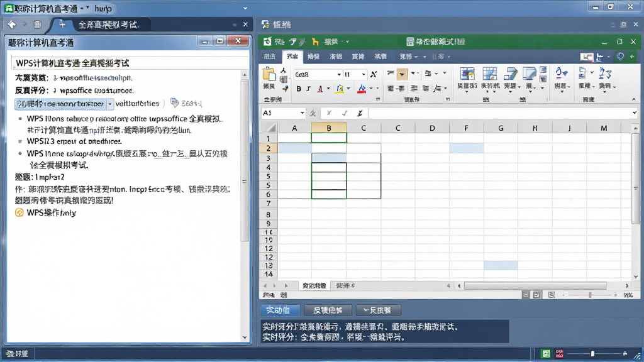Click the align right icon

[414, 88]
